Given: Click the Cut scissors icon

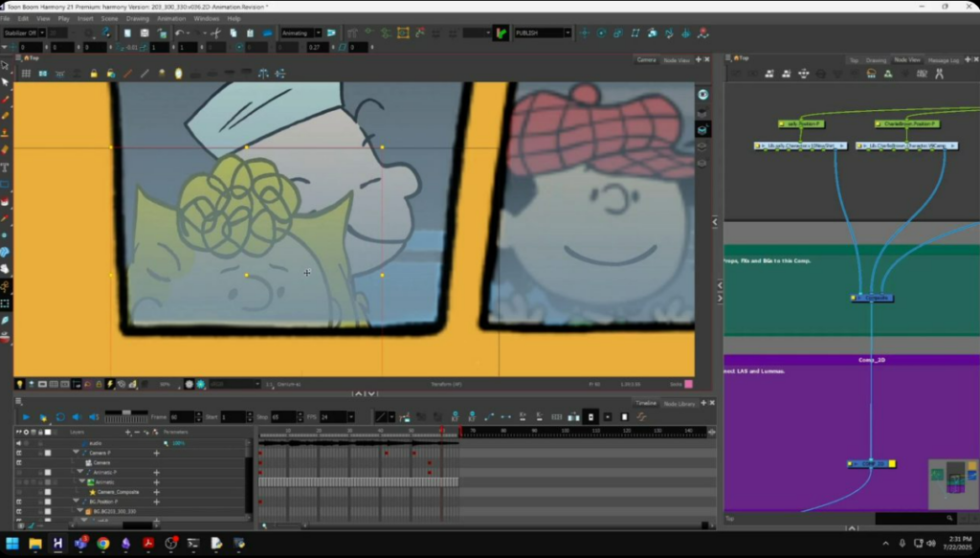Looking at the screenshot, I should (x=218, y=33).
